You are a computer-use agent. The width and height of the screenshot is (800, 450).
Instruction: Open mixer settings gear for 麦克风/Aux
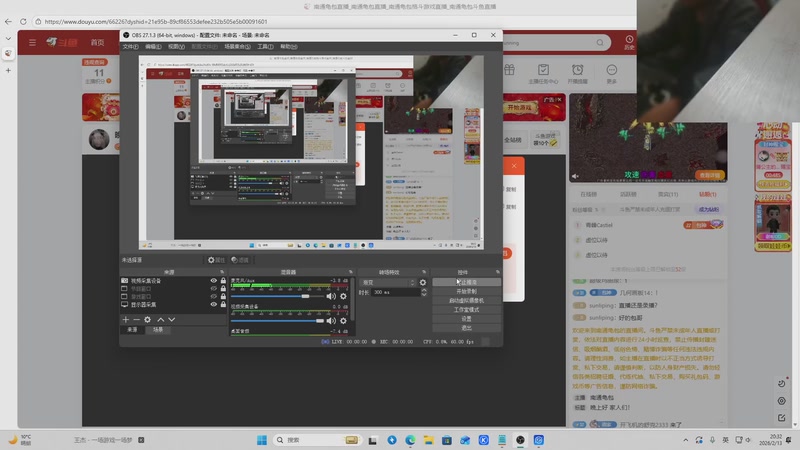pyautogui.click(x=343, y=296)
